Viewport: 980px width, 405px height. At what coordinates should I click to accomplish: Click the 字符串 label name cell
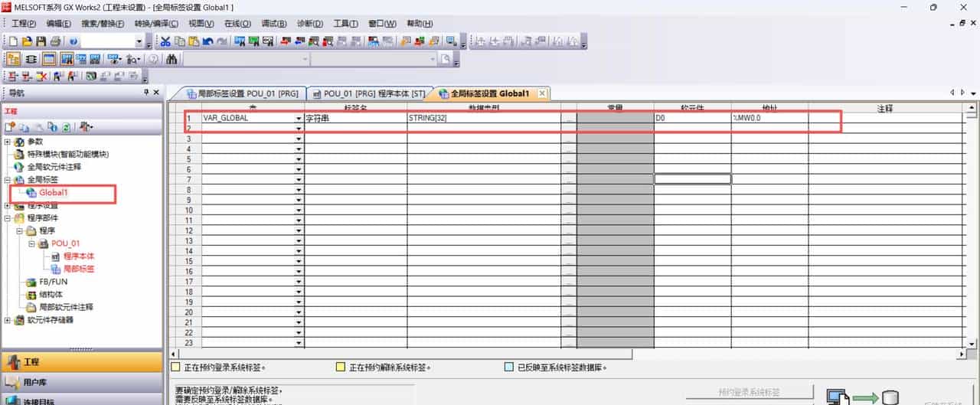355,119
